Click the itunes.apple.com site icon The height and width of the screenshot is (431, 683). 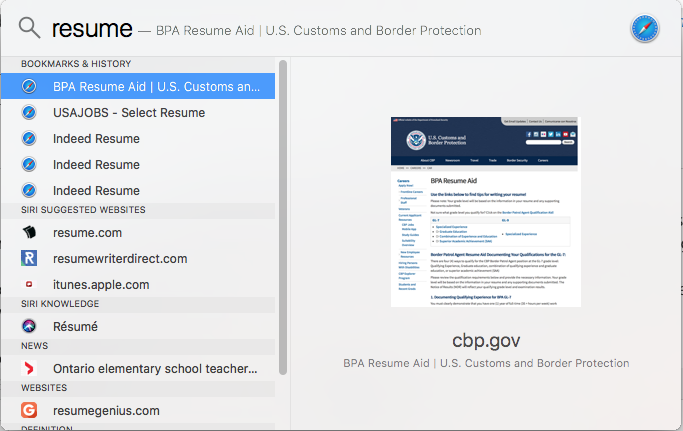(x=29, y=284)
